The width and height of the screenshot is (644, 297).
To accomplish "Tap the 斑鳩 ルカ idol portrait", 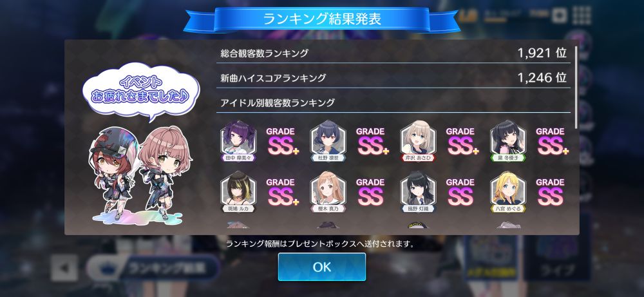I will pos(238,192).
